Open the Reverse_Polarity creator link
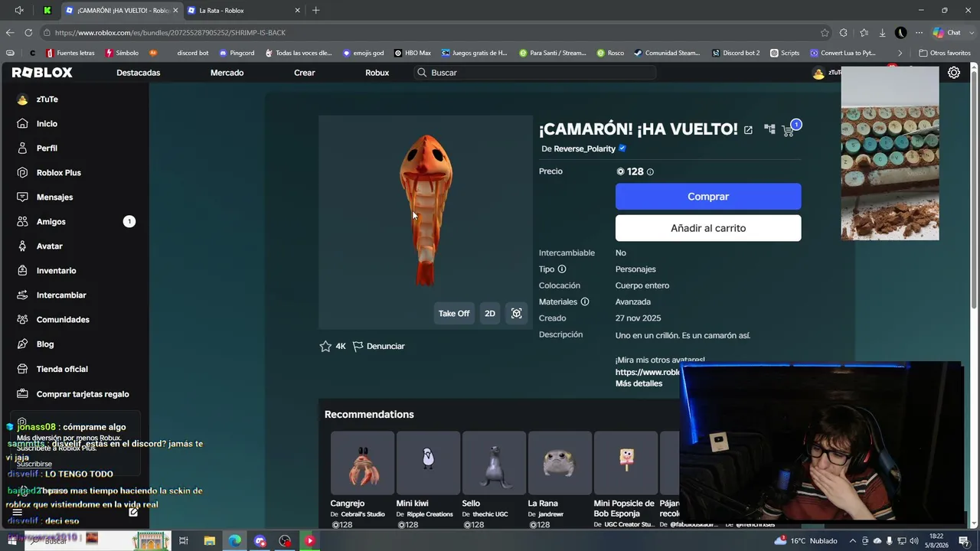This screenshot has height=551, width=980. tap(584, 148)
